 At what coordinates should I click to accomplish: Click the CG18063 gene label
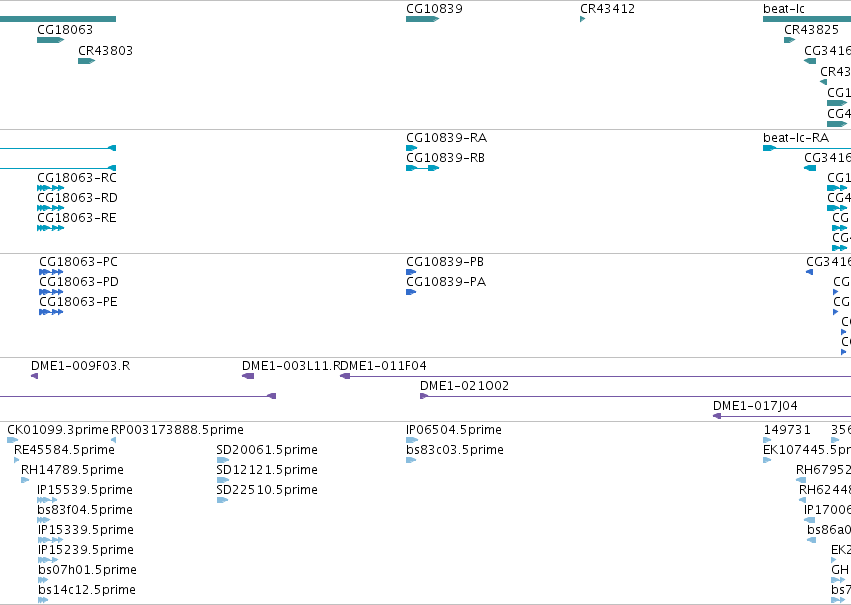[65, 30]
